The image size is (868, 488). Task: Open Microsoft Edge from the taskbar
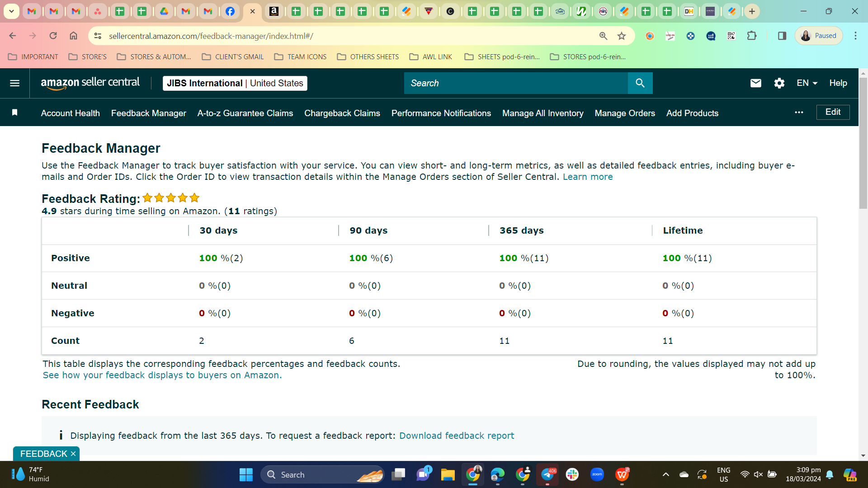[498, 474]
